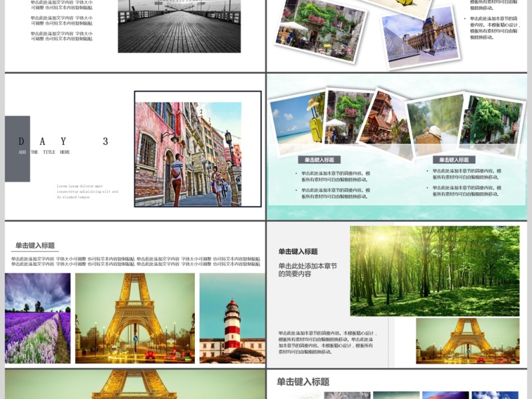The height and width of the screenshot is (399, 532).
Task: Select the red-and-white striped lighthouse photo
Action: pyautogui.click(x=232, y=318)
